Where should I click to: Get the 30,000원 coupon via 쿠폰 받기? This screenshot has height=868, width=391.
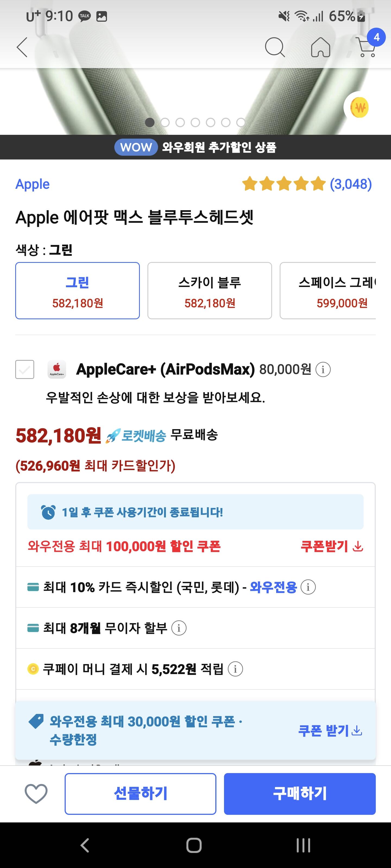pyautogui.click(x=330, y=730)
